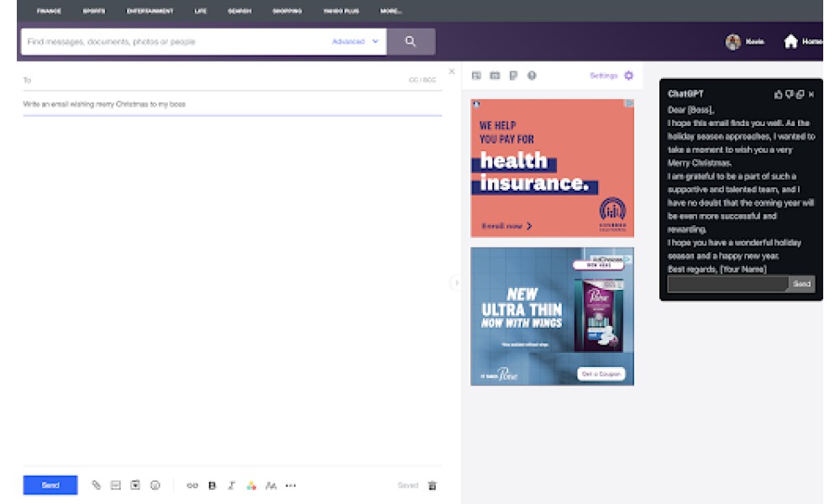Viewport: 840px width, 504px height.
Task: Open Kevin's profile avatar
Action: pyautogui.click(x=732, y=42)
